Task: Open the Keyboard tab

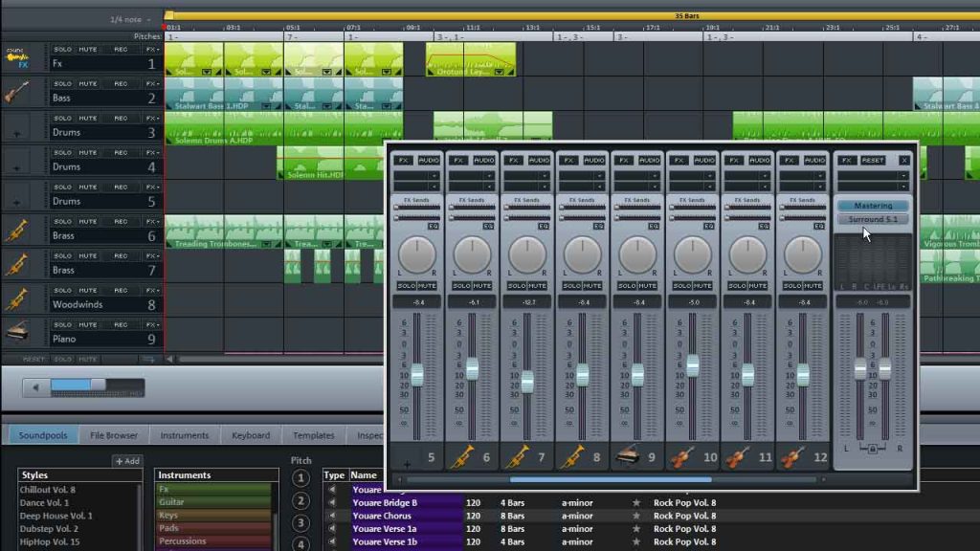Action: (250, 434)
